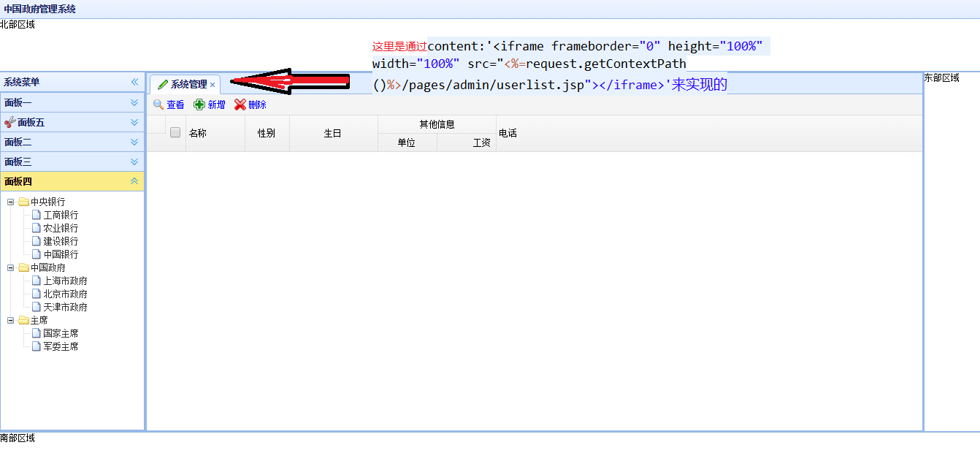The image size is (980, 464).
Task: Open the 面板三 accordion header
Action: pos(72,161)
